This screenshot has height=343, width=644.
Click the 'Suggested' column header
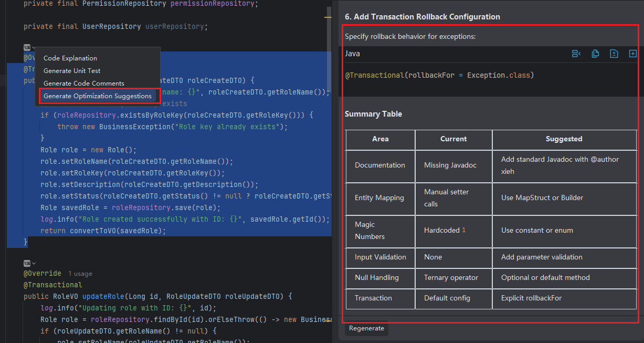(564, 139)
